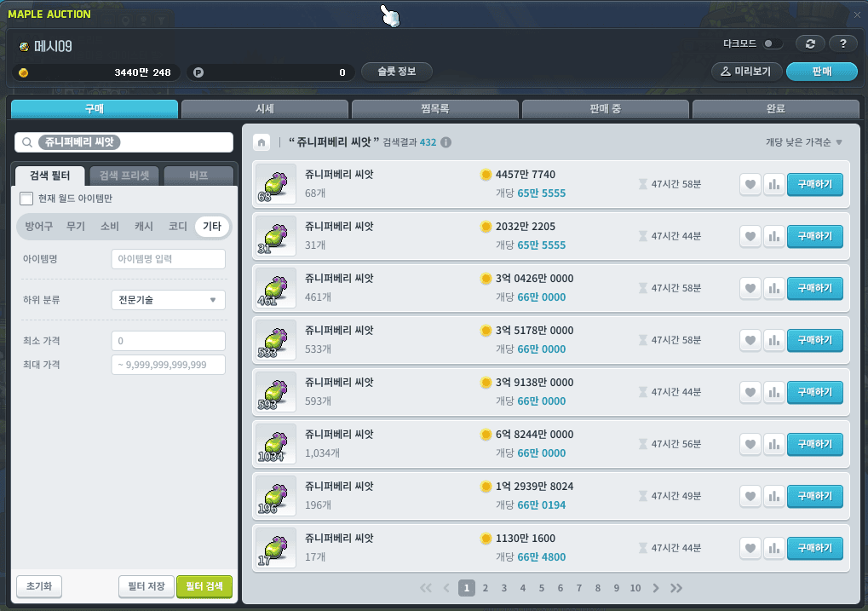Open the 개당 낮은 가격순 sort dropdown

(804, 142)
